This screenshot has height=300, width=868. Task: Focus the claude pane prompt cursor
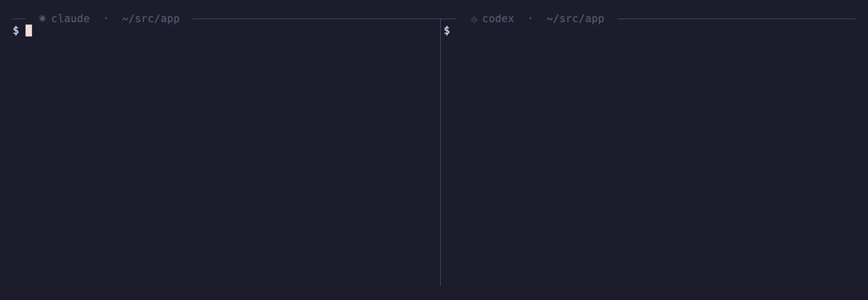click(x=29, y=31)
